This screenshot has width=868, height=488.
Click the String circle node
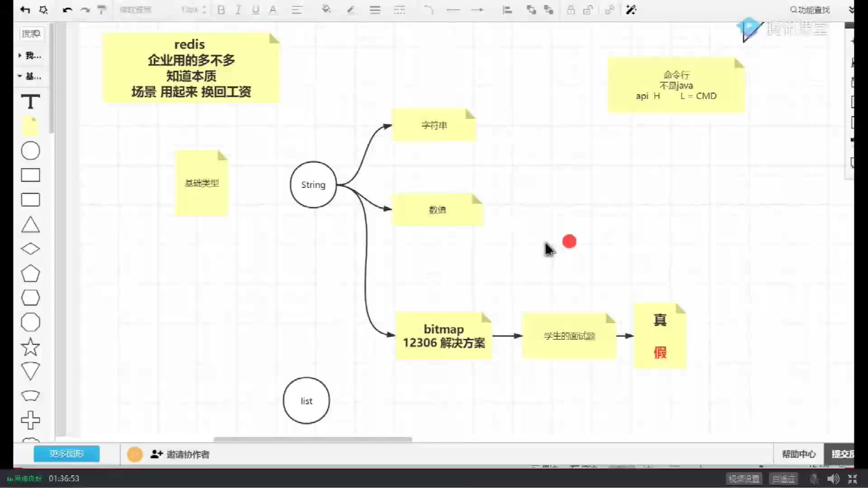click(x=313, y=185)
